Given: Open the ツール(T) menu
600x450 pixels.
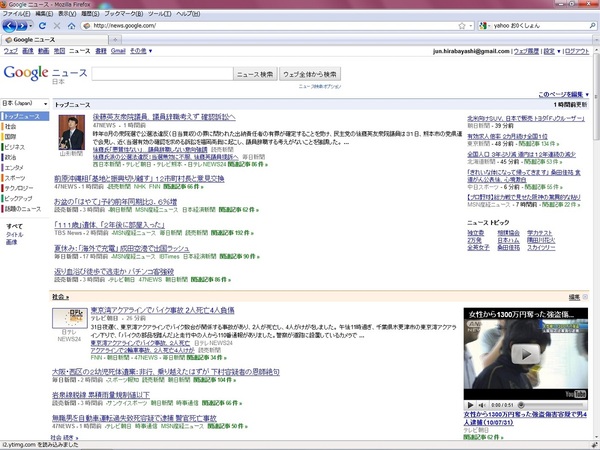Looking at the screenshot, I should (x=160, y=14).
